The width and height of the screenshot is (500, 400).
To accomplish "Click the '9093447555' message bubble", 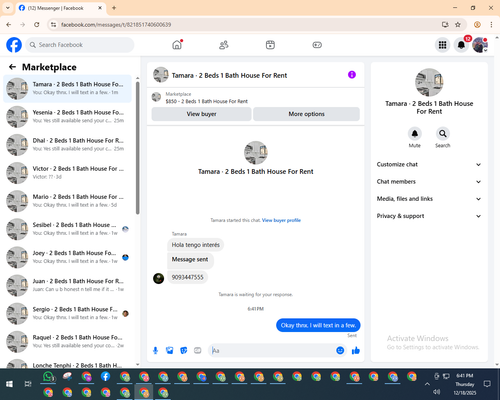I will click(x=187, y=277).
